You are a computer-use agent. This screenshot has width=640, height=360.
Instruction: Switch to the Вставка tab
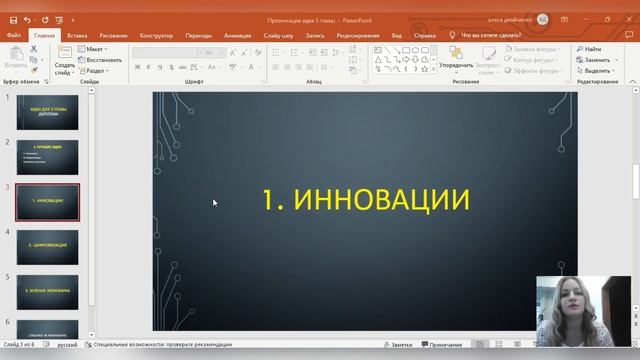[77, 36]
